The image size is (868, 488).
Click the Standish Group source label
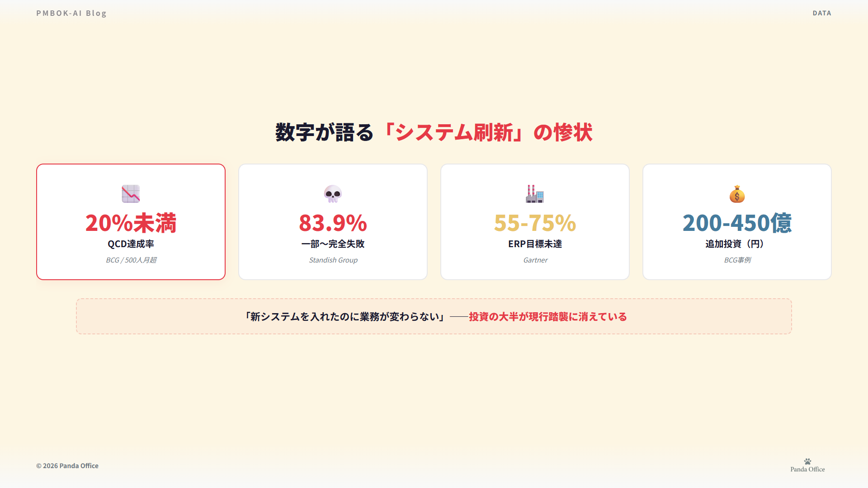(333, 260)
